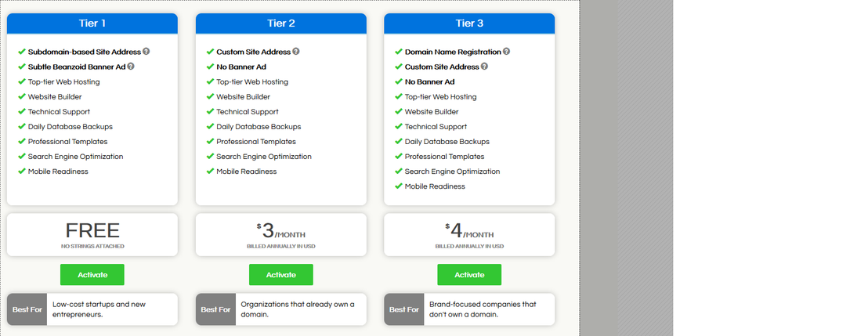The height and width of the screenshot is (336, 868).
Task: Select the Tier 1 header
Action: point(92,23)
